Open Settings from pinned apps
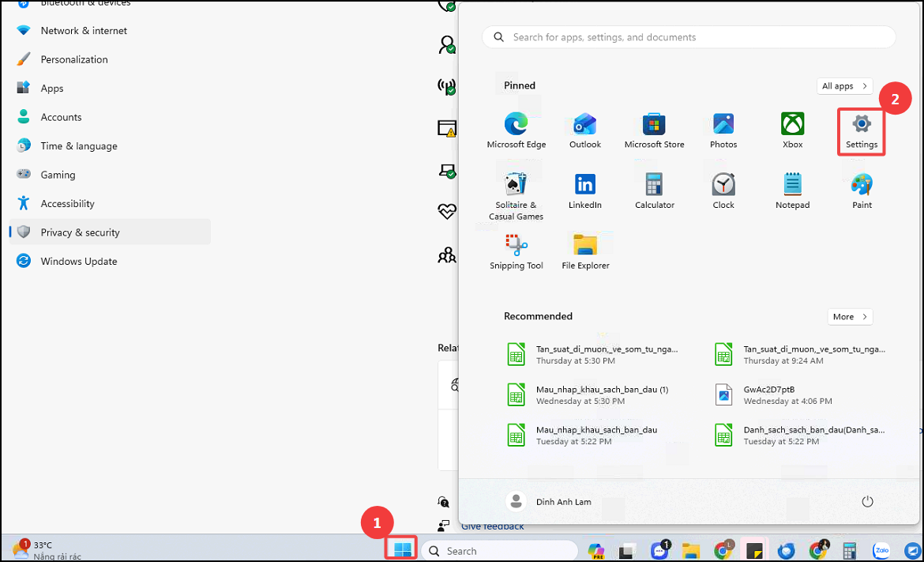The height and width of the screenshot is (562, 924). (x=862, y=132)
